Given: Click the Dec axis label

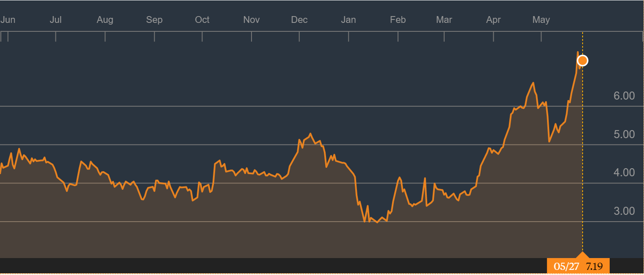Looking at the screenshot, I should pyautogui.click(x=299, y=19).
